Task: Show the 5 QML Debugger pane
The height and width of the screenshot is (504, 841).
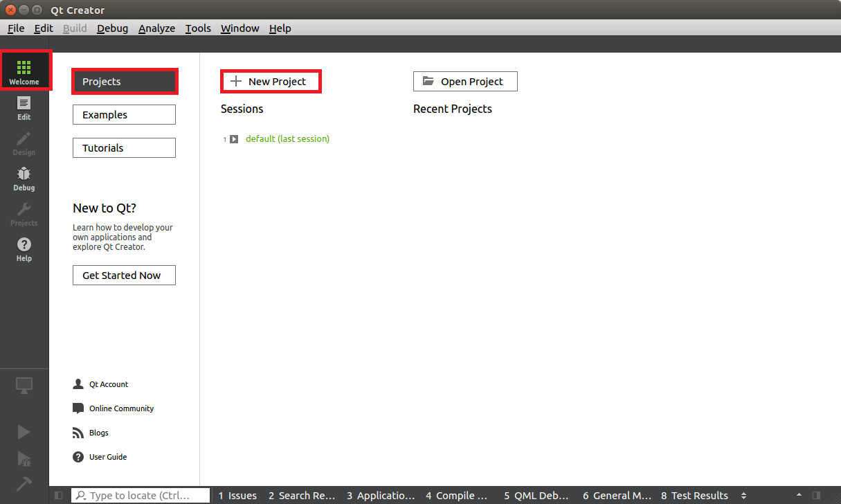Action: click(536, 496)
